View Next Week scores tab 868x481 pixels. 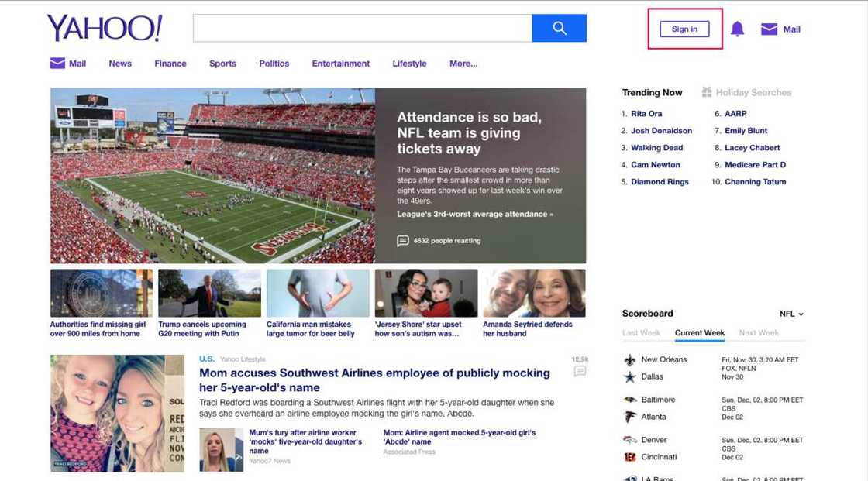pyautogui.click(x=758, y=332)
